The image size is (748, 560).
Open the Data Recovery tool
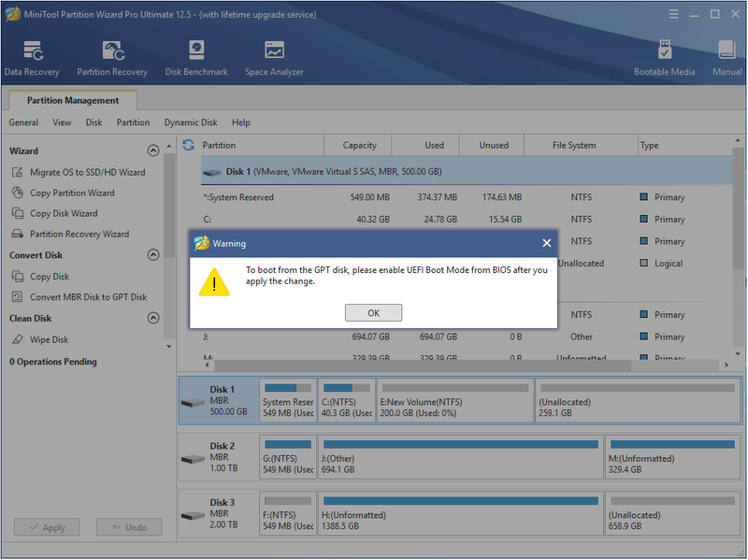pyautogui.click(x=32, y=58)
